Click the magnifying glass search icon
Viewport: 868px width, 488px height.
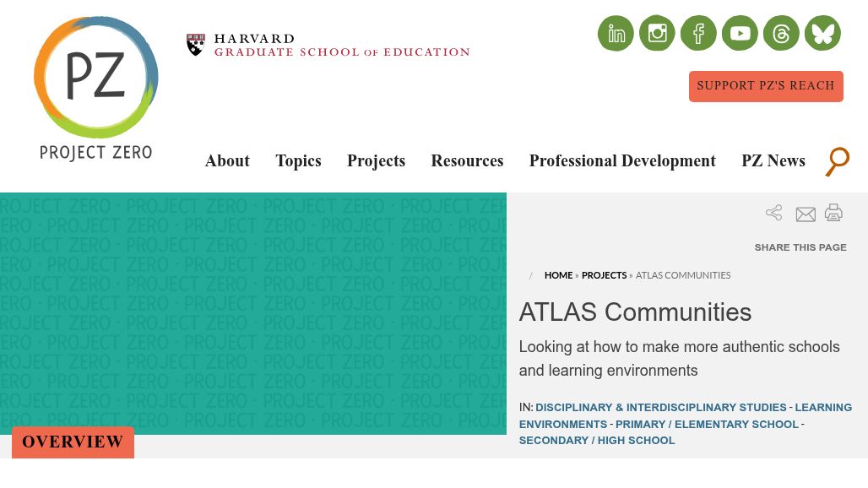tap(837, 161)
